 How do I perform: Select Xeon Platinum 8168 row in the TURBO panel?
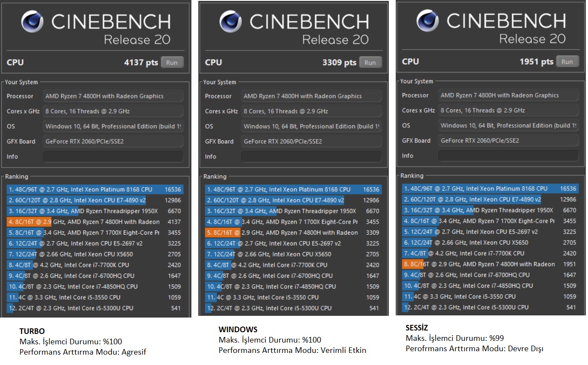95,189
